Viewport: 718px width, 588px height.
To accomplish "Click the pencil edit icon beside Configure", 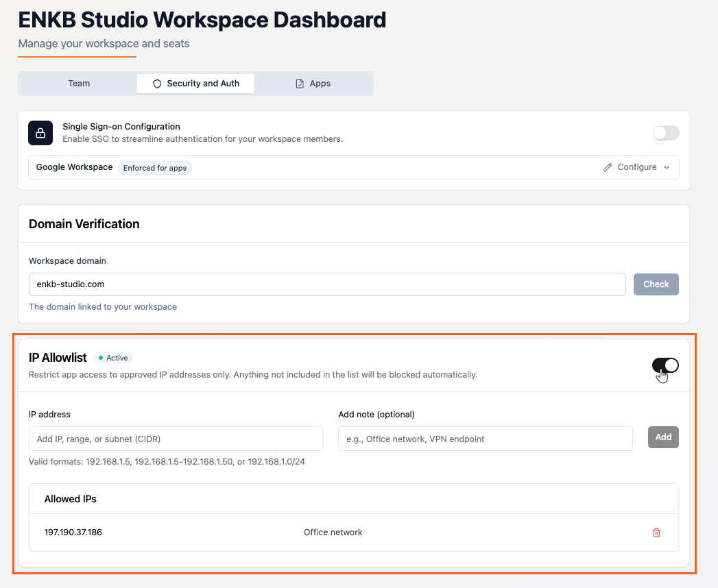I will coord(608,167).
